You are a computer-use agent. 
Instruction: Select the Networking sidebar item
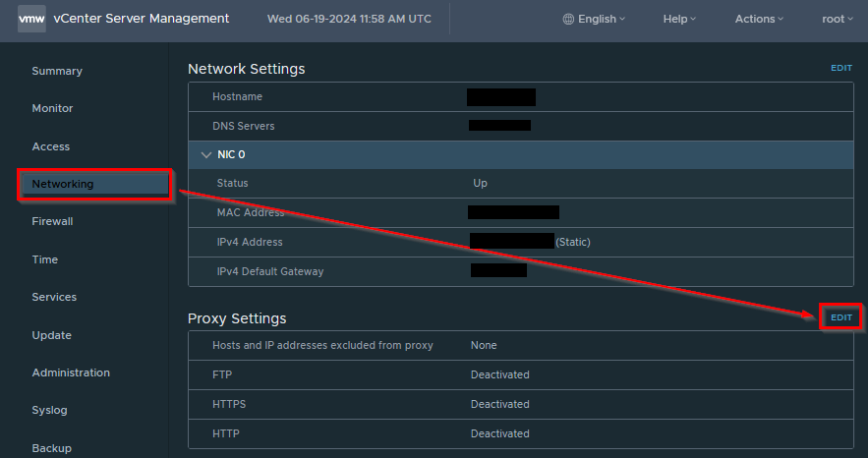tap(95, 184)
